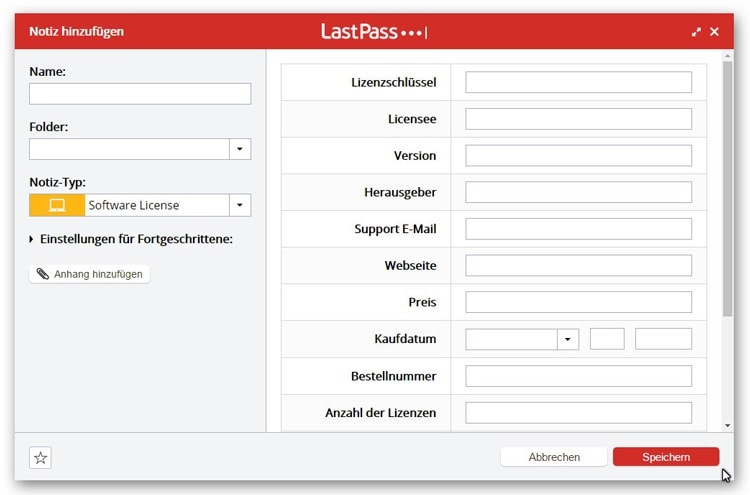Open the Notiz-Typ dropdown arrow

[x=240, y=205]
